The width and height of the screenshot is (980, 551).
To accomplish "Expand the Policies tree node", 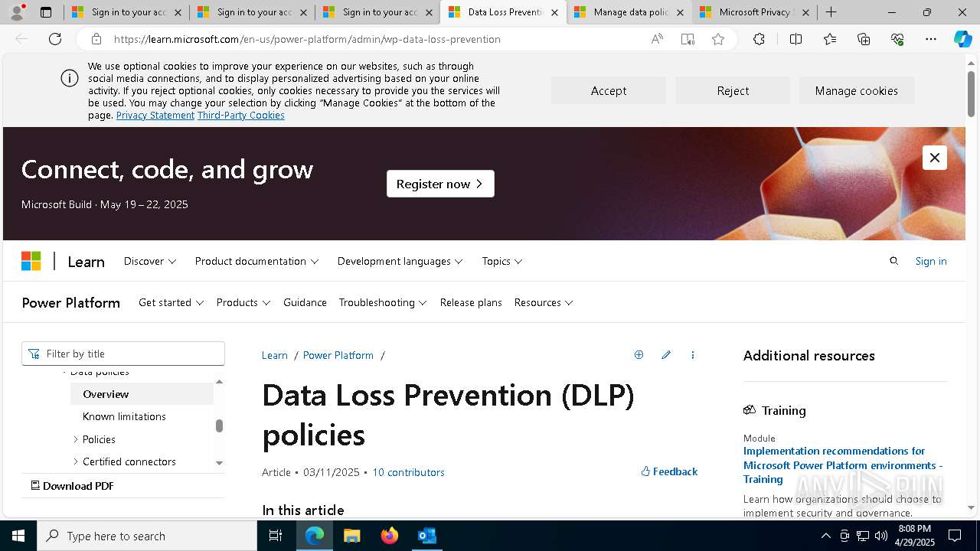I will pos(76,439).
